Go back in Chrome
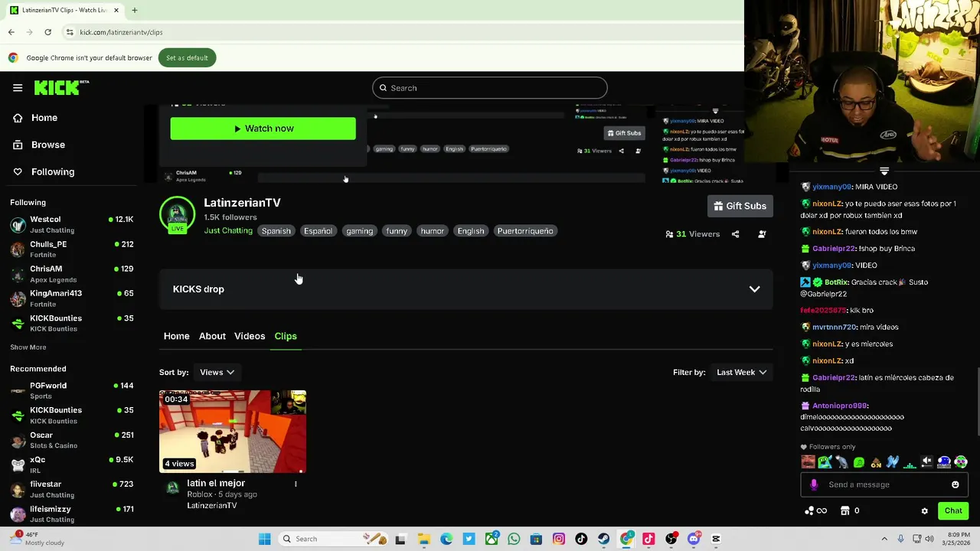980x551 pixels. click(11, 32)
